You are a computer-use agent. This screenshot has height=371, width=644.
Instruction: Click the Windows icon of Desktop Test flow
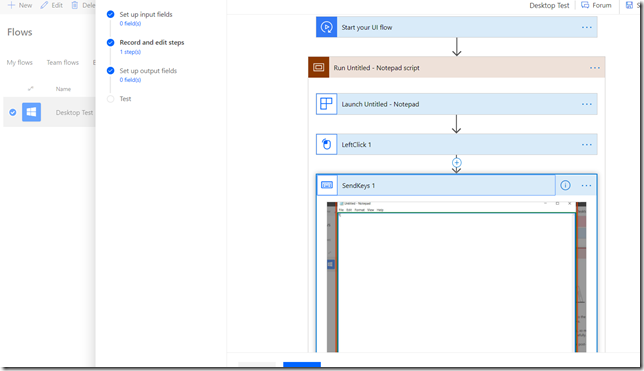pos(31,112)
